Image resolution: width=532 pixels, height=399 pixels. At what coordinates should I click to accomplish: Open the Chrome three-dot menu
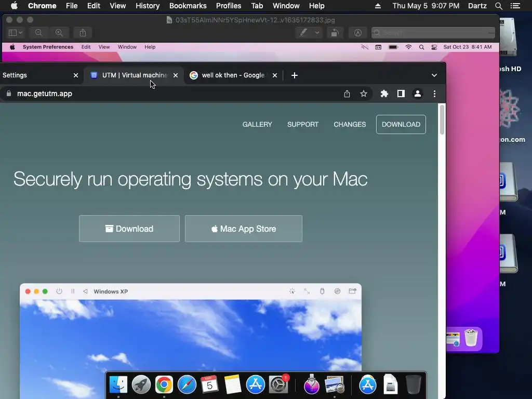[x=434, y=94]
